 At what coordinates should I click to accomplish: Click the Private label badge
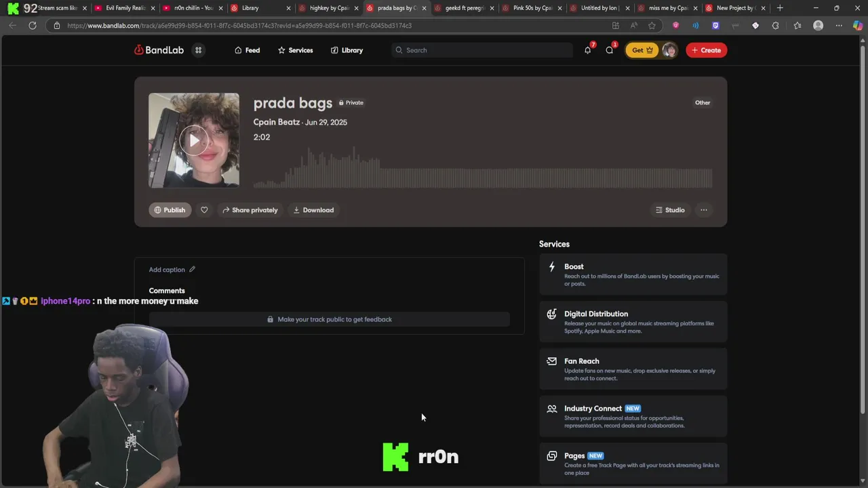tap(351, 103)
